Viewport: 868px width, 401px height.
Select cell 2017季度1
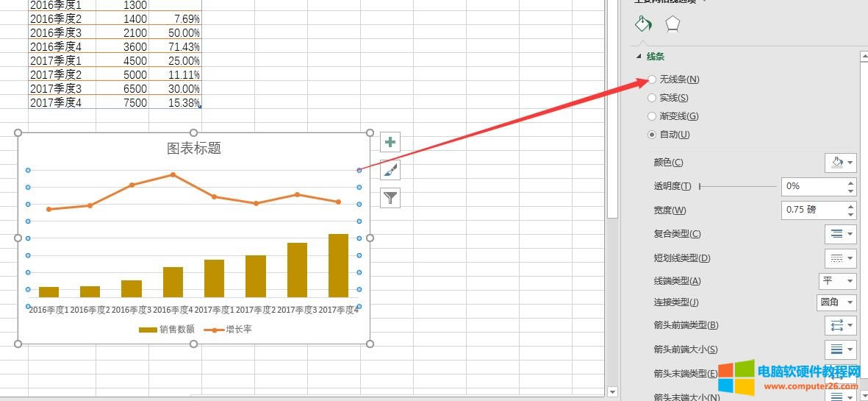pyautogui.click(x=62, y=61)
